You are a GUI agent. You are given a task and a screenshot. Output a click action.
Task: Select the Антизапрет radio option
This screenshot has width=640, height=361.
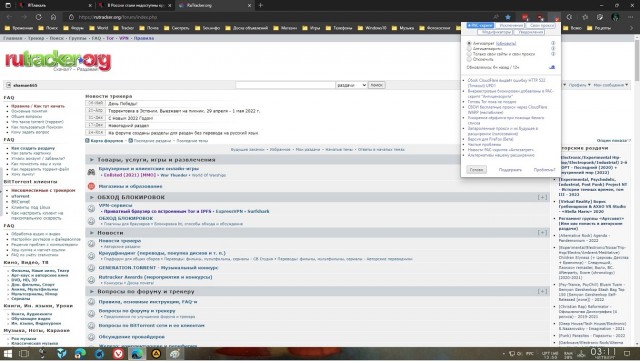(x=469, y=43)
